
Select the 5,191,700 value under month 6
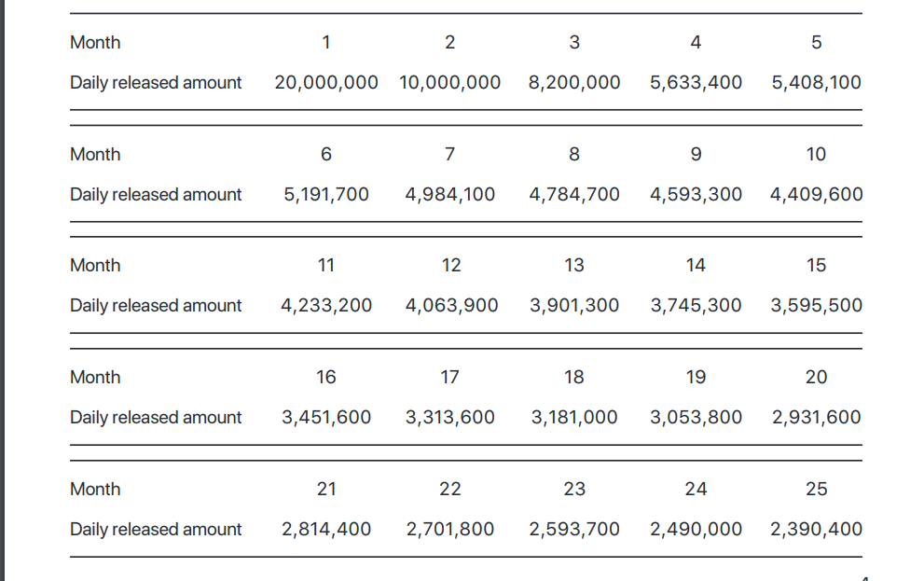(326, 195)
